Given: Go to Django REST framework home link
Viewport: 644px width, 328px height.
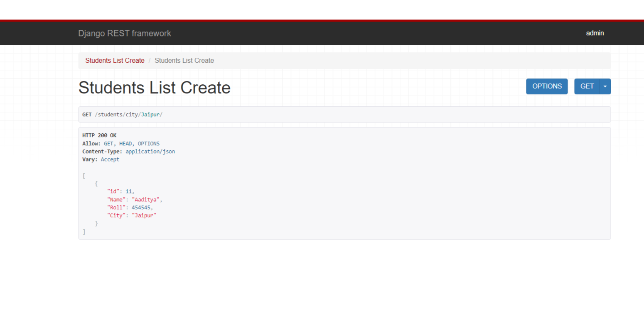Looking at the screenshot, I should point(124,33).
